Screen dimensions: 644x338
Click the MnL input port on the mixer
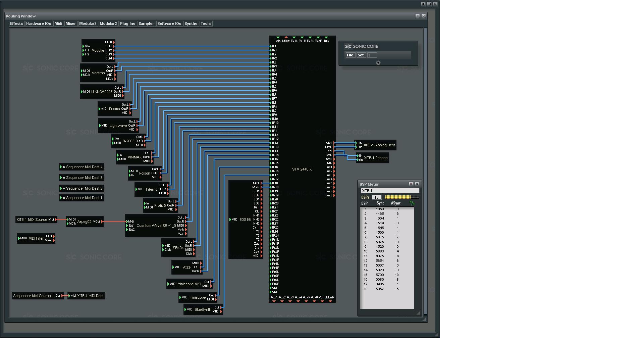[x=270, y=288]
